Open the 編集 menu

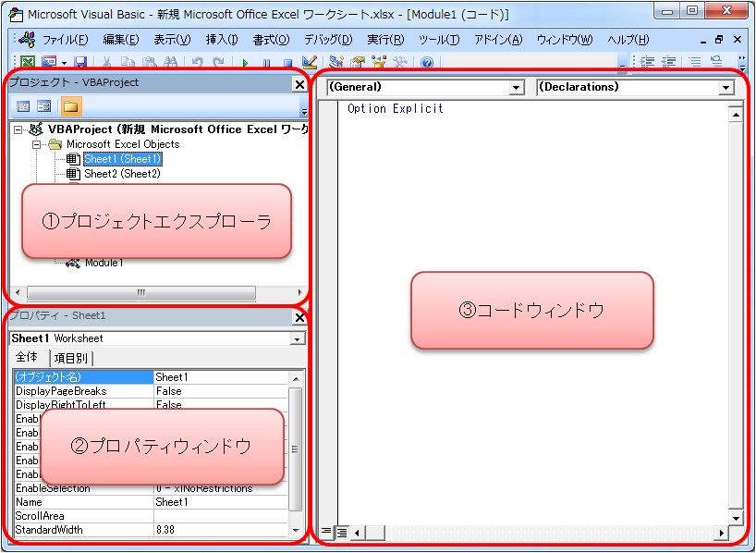(x=121, y=40)
